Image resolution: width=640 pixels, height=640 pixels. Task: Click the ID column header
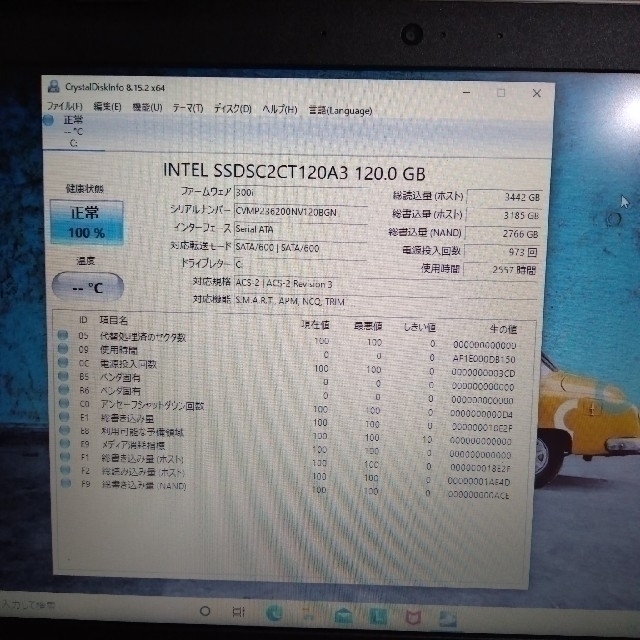pyautogui.click(x=83, y=320)
